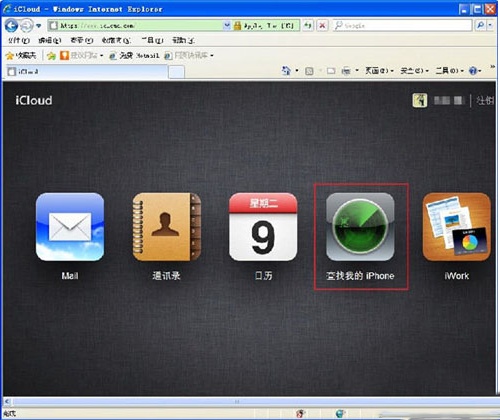
Task: Click the red Stop loading icon
Action: [322, 25]
